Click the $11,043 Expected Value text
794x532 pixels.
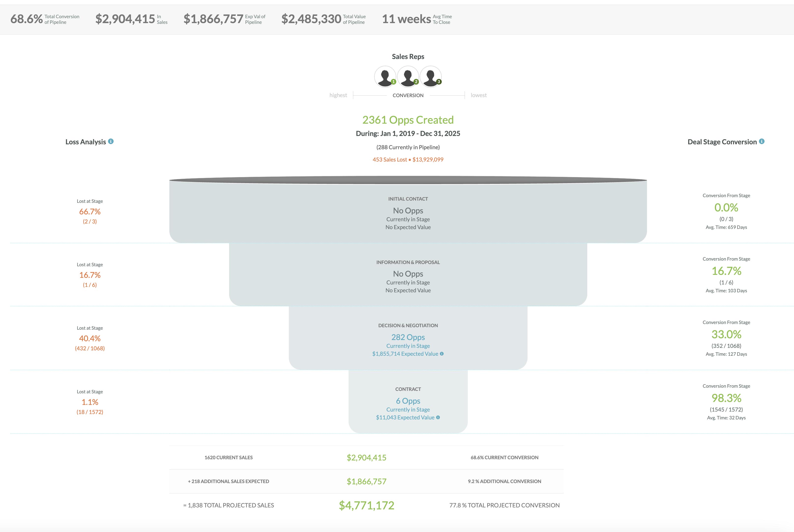[x=405, y=417]
